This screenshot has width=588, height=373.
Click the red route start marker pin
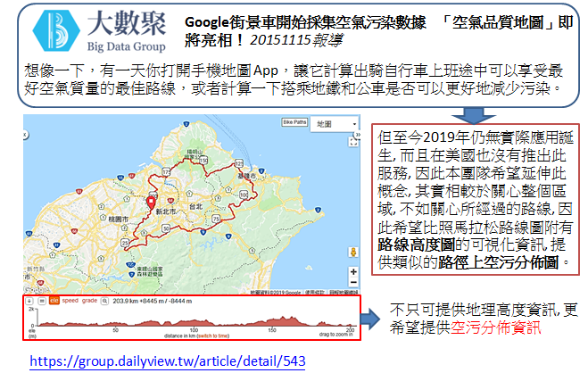coord(151,203)
